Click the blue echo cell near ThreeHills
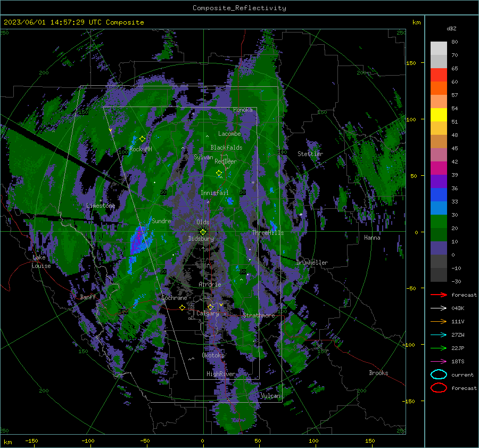Image resolution: width=479 pixels, height=448 pixels. [x=274, y=226]
